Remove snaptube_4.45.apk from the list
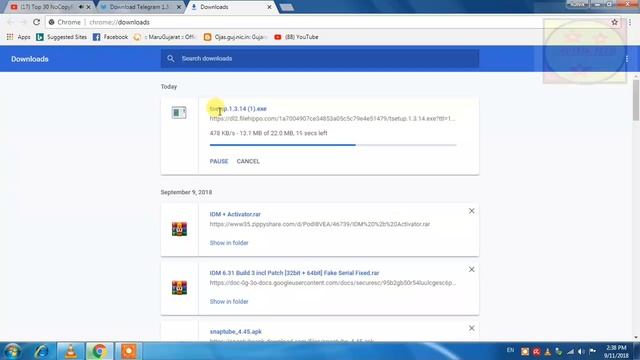This screenshot has width=640, height=360. 471,328
